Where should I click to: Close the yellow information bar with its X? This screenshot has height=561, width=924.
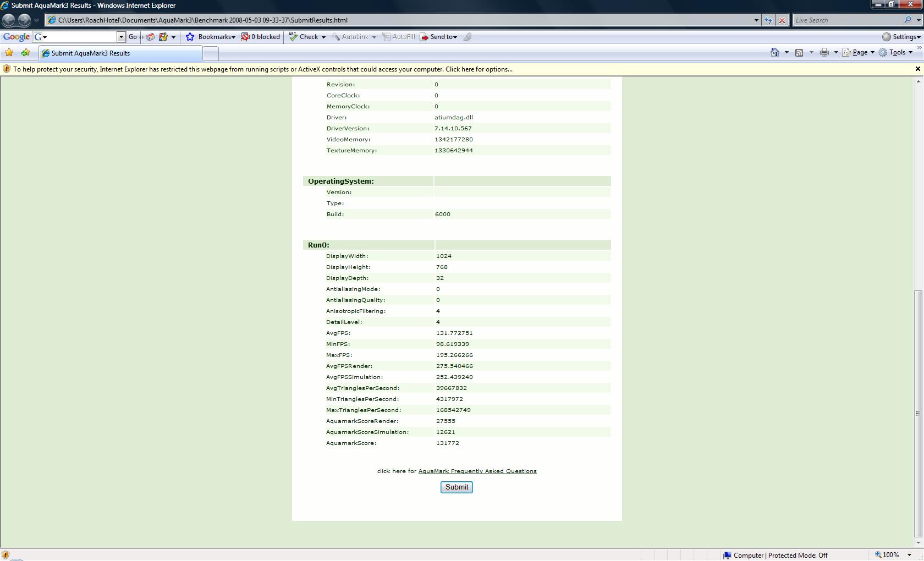click(x=917, y=69)
